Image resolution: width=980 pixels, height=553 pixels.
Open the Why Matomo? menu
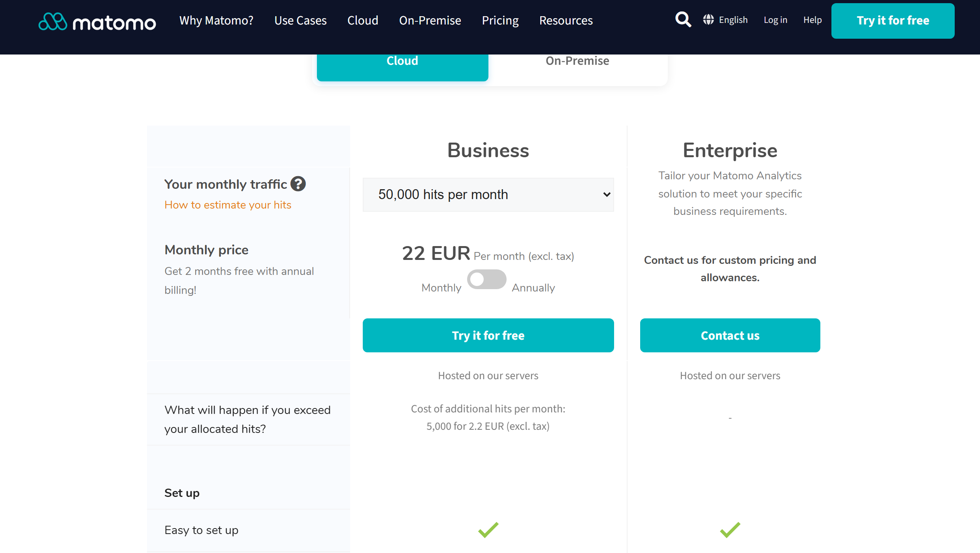click(216, 20)
